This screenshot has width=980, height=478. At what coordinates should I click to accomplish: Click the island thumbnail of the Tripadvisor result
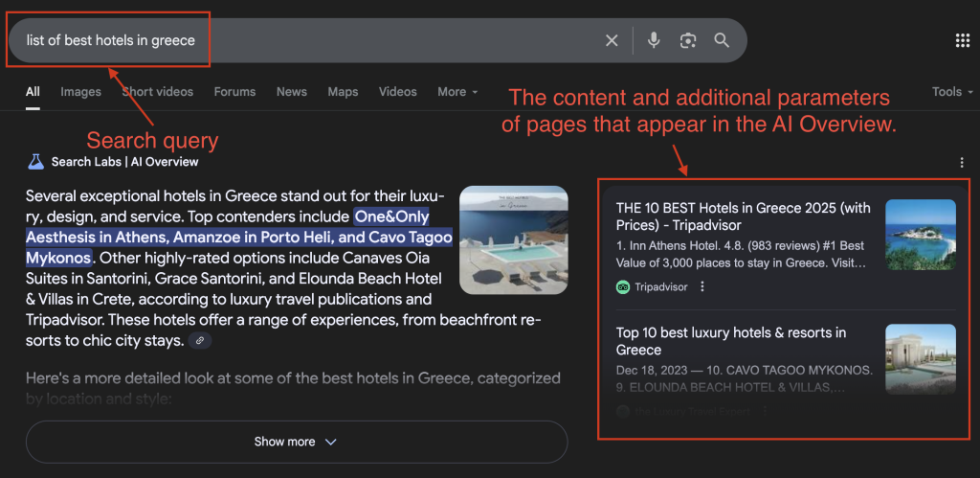tap(921, 235)
